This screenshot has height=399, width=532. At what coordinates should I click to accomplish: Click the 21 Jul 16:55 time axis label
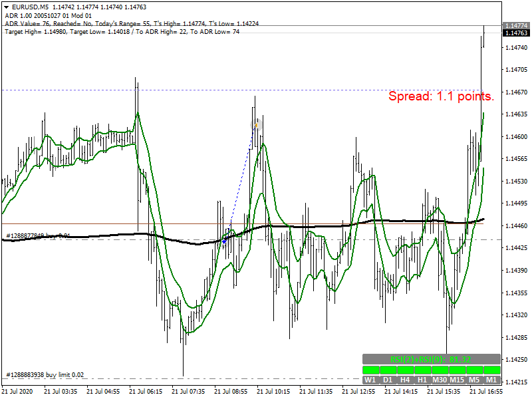pyautogui.click(x=486, y=392)
